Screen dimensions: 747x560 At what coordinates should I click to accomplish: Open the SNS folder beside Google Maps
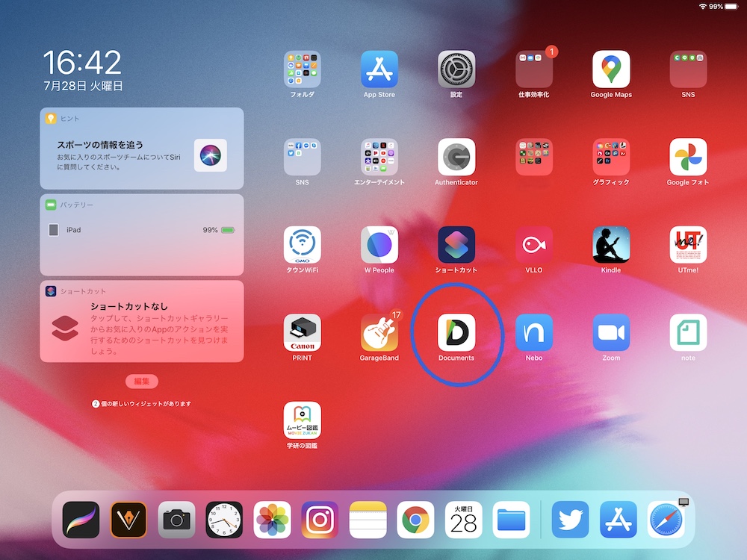[689, 69]
